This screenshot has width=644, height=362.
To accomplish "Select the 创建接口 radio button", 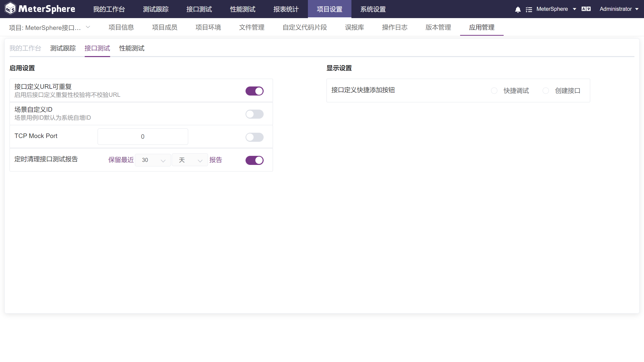I will point(546,91).
